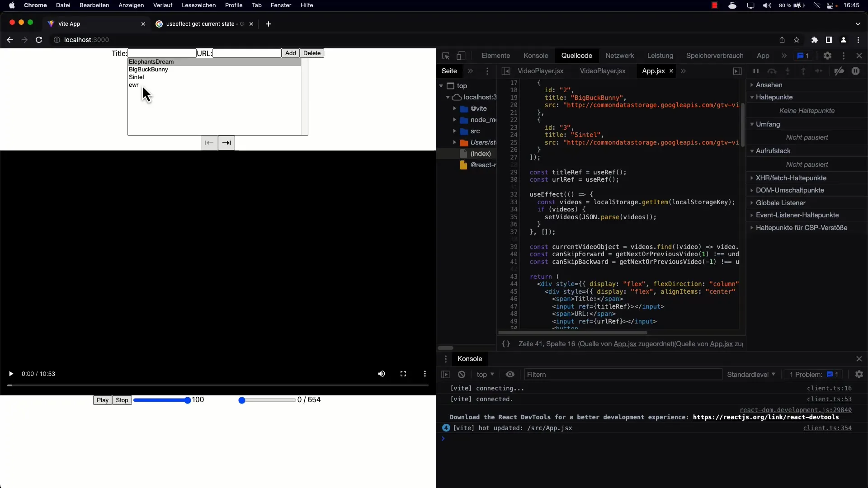868x488 pixels.
Task: Click the play button on video player
Action: [11, 374]
